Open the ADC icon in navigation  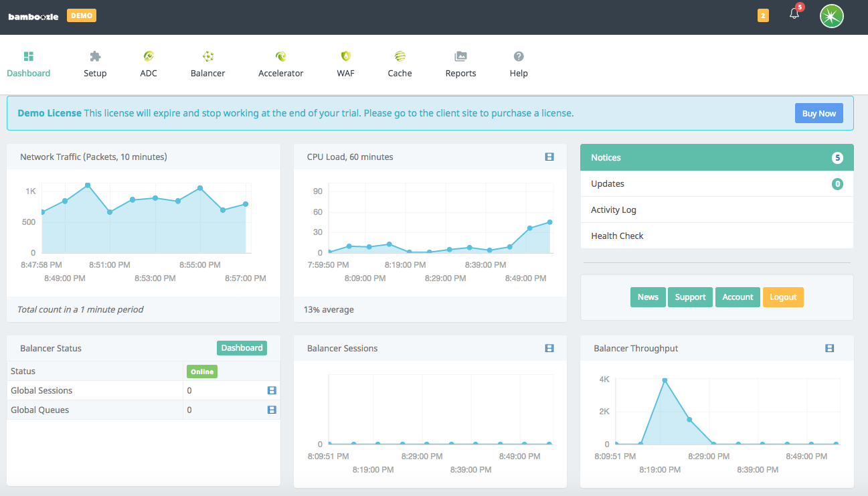149,56
